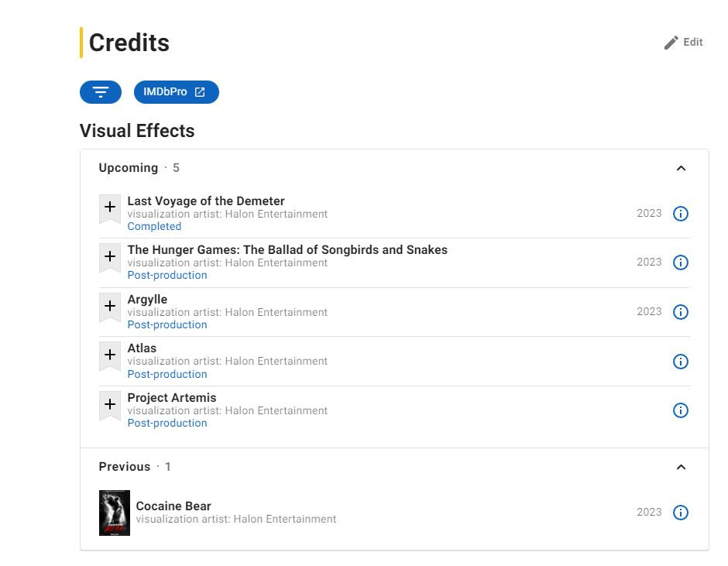728x566 pixels.
Task: Collapse the Previous credits section
Action: [x=681, y=467]
